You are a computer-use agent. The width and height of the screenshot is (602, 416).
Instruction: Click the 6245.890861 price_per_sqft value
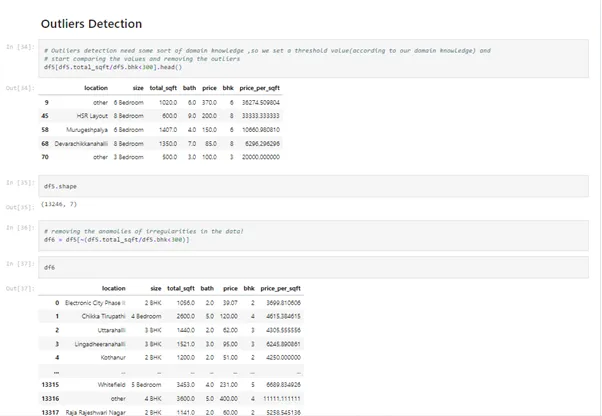(x=283, y=344)
